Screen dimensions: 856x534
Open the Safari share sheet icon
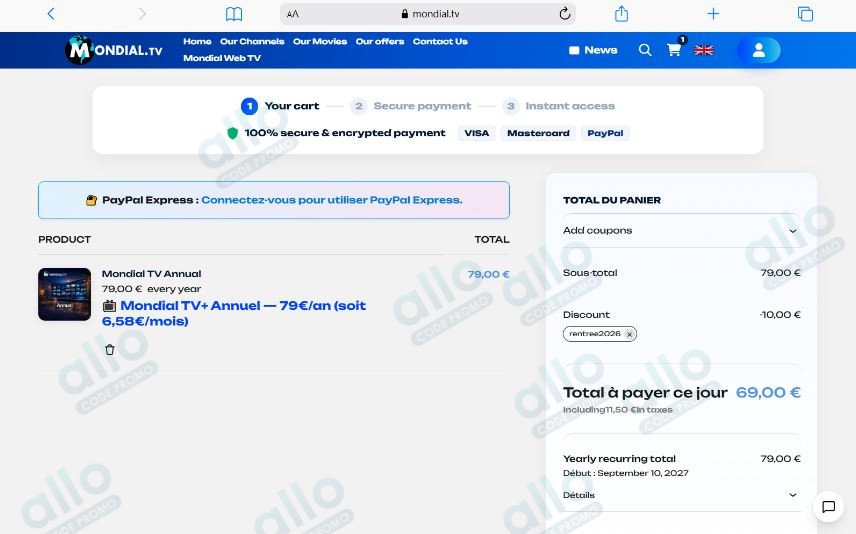tap(621, 14)
